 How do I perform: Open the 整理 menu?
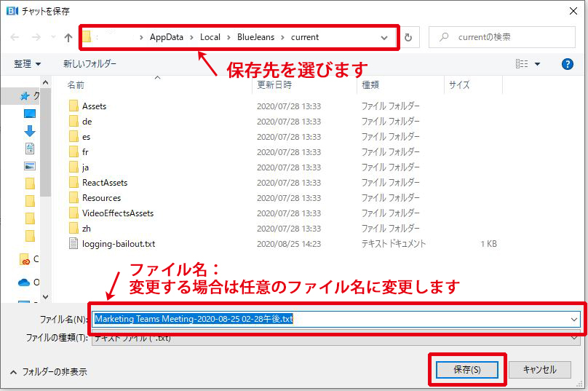pos(27,64)
